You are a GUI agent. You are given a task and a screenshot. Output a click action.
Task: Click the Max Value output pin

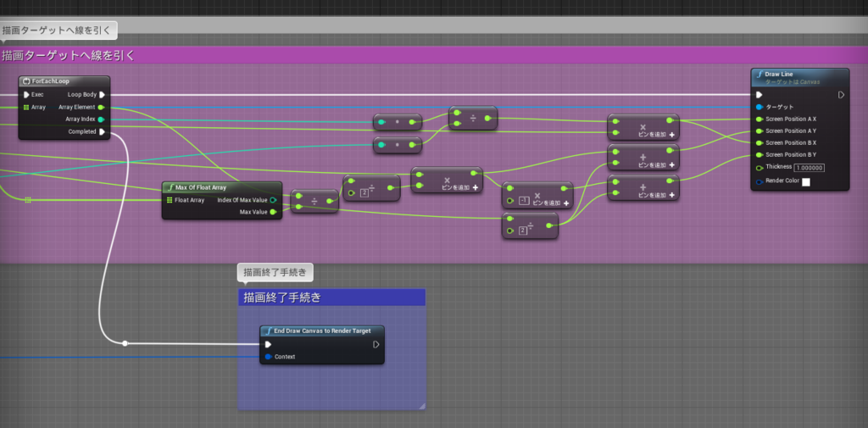pos(273,212)
